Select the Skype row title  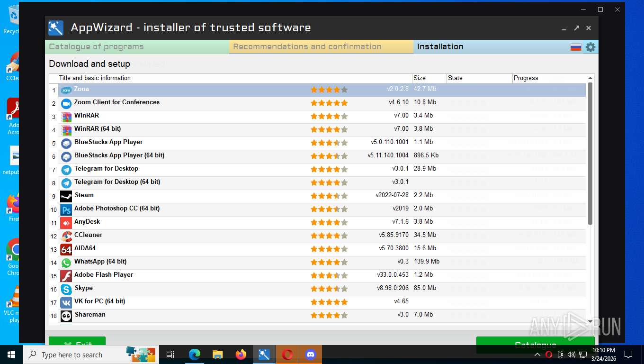83,288
